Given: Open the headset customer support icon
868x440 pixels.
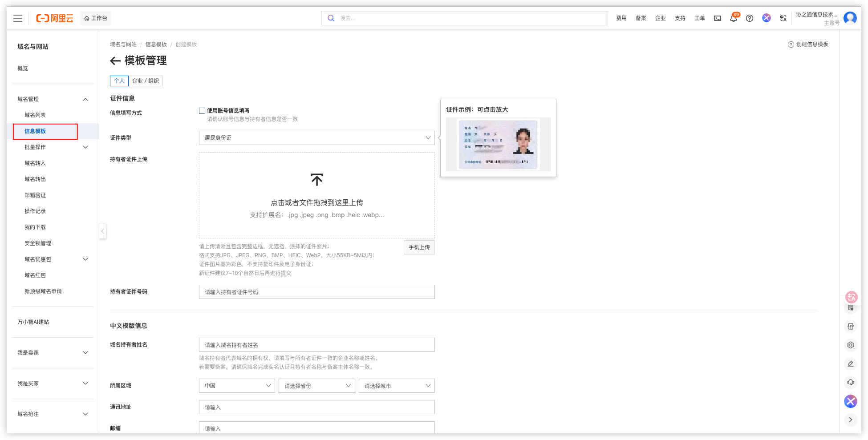Looking at the screenshot, I should [x=850, y=382].
